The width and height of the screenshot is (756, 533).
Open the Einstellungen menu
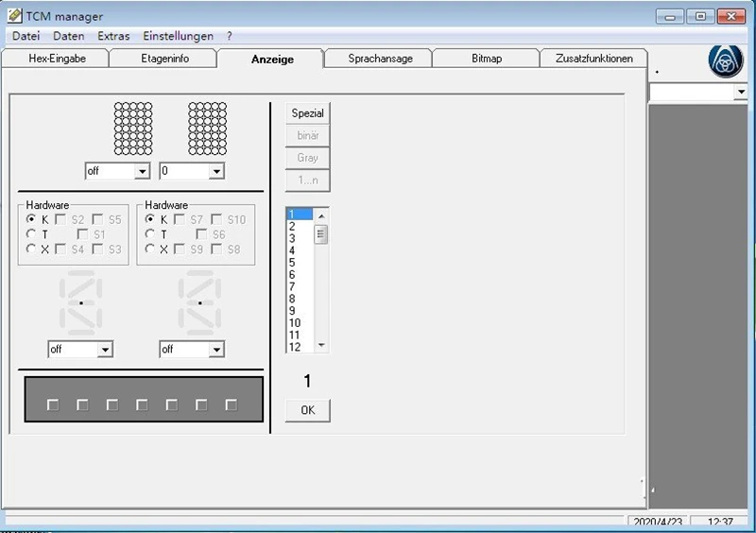[x=178, y=36]
